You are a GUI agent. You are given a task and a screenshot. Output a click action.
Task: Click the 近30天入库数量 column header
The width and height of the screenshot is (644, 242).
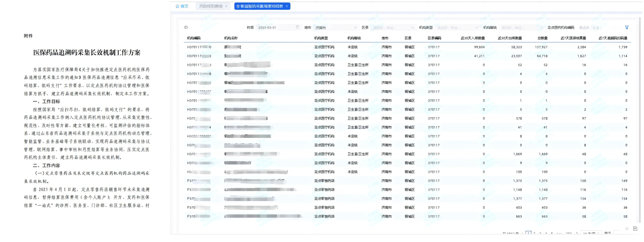pyautogui.click(x=473, y=38)
